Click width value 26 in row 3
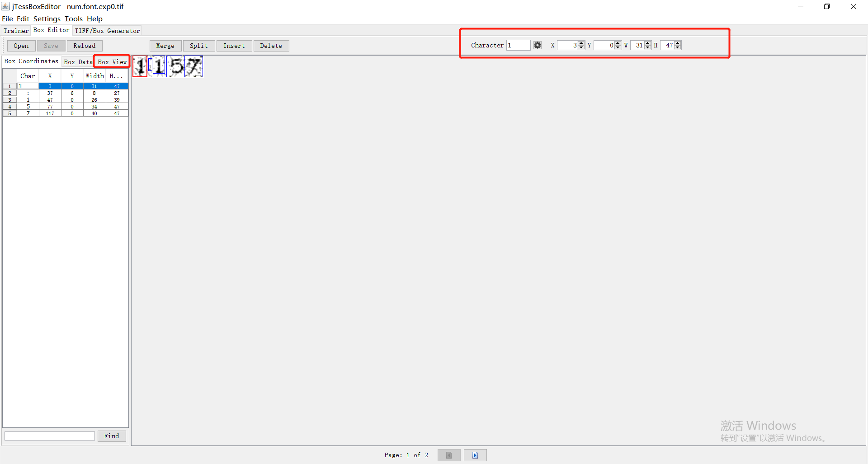This screenshot has width=868, height=464. pos(94,100)
